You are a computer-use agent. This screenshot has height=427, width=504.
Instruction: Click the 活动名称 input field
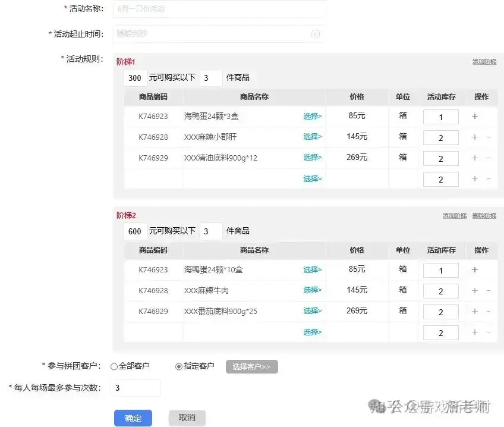coord(219,9)
